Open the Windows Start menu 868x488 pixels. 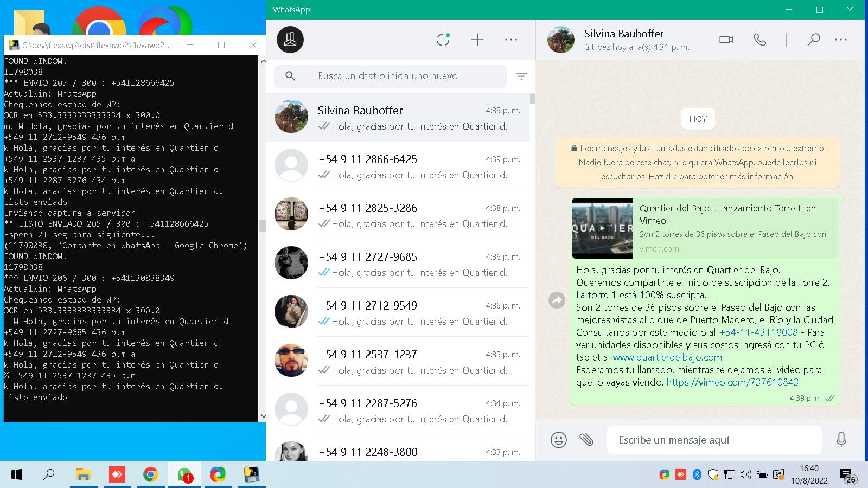16,475
